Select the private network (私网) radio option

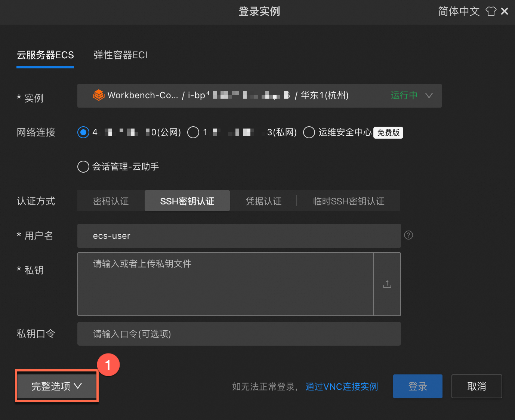(193, 132)
